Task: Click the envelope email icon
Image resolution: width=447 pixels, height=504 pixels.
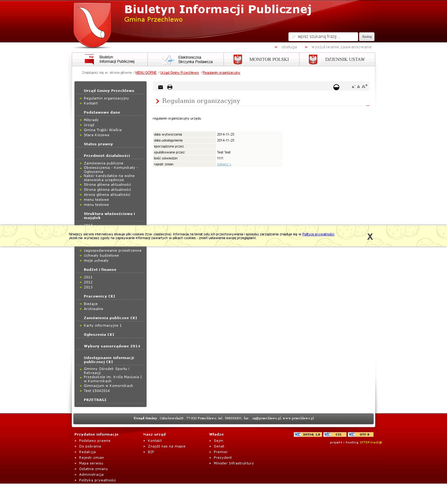Action: pos(160,87)
